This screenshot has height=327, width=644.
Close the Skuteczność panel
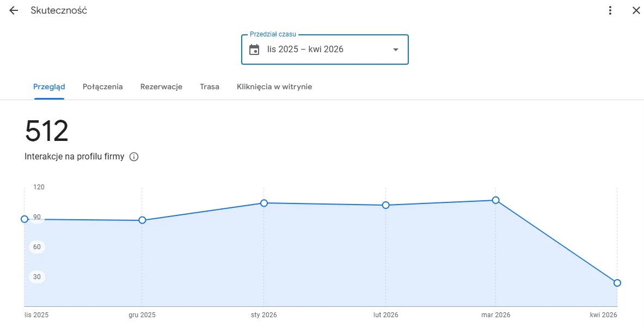pyautogui.click(x=636, y=10)
